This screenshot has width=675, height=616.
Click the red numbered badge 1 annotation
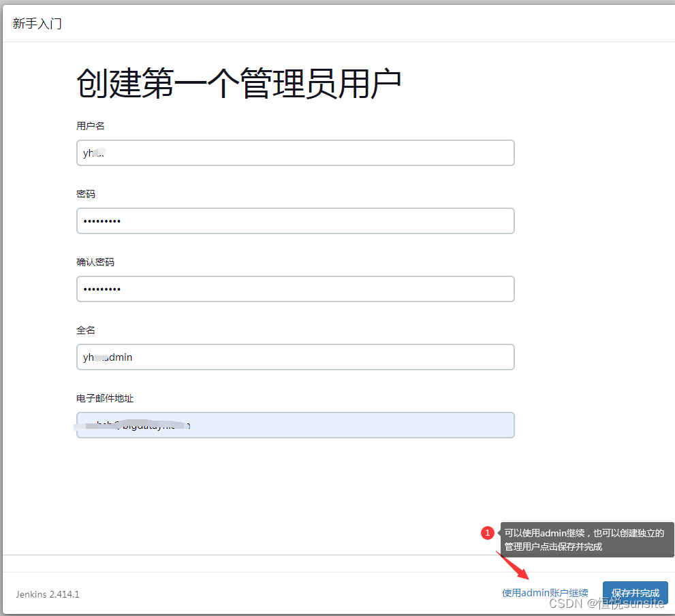point(488,532)
